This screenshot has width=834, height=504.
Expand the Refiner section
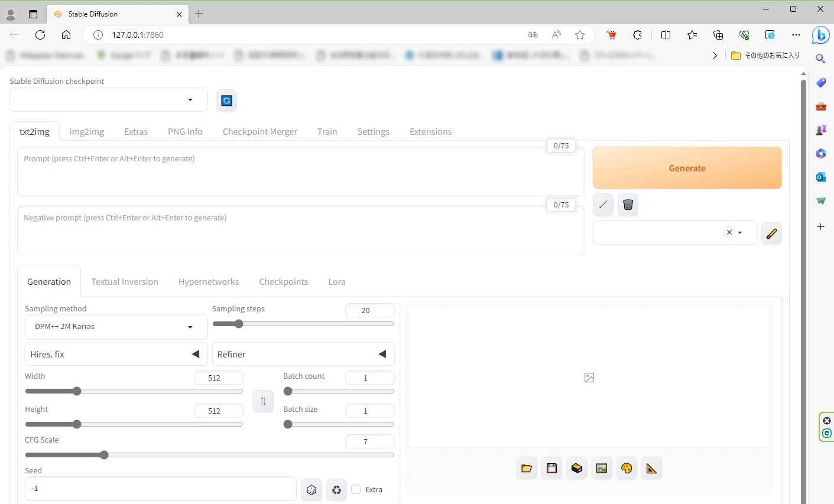point(303,354)
